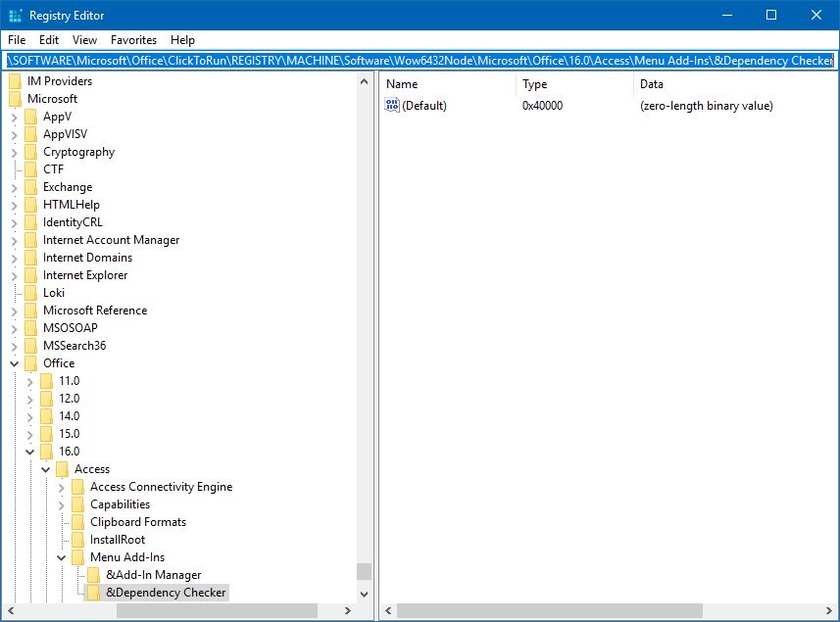Expand the 15.0 key
The width and height of the screenshot is (840, 622).
click(x=30, y=435)
